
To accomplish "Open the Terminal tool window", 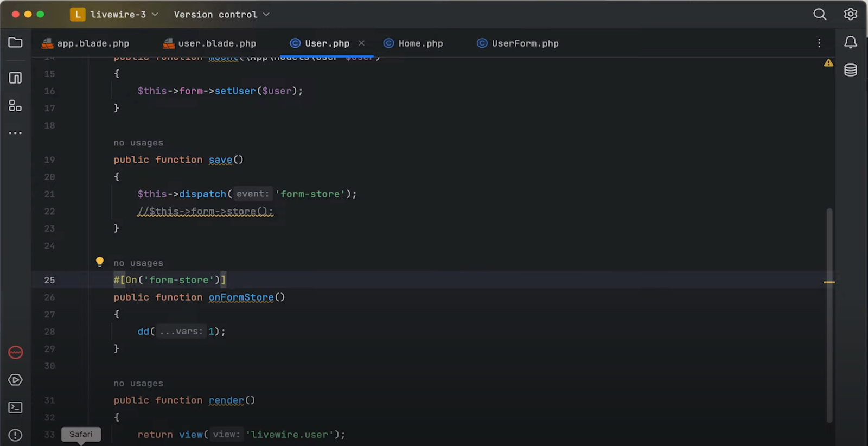I will point(15,407).
